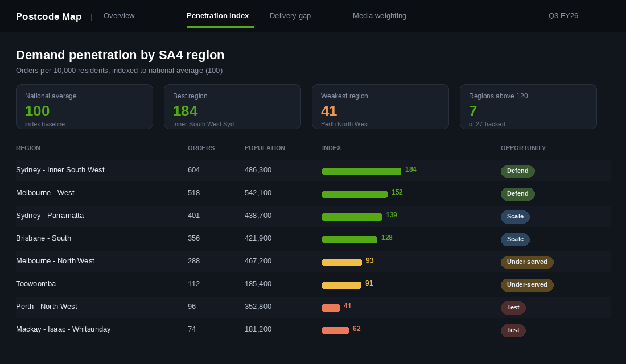Select the Sydney - Parramatta region name
Image resolution: width=626 pixels, height=364 pixels.
coord(50,216)
